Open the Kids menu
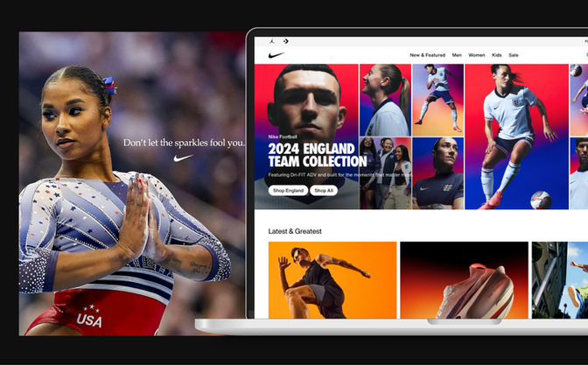Image resolution: width=588 pixels, height=366 pixels. click(496, 55)
